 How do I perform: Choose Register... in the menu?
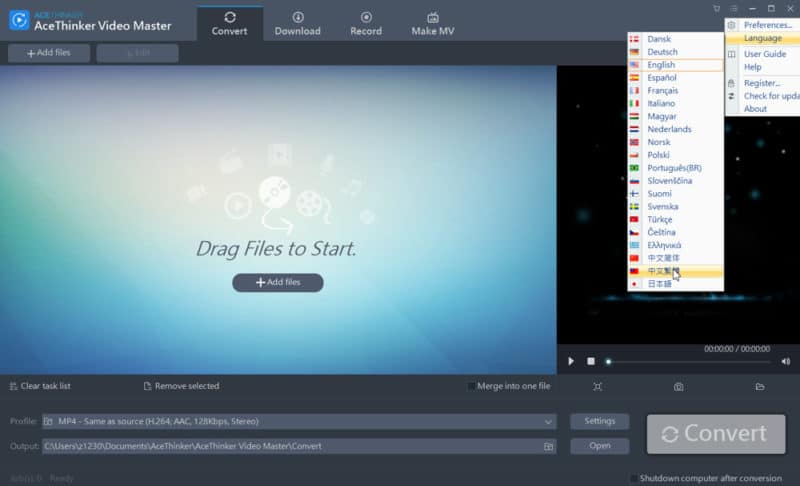763,83
